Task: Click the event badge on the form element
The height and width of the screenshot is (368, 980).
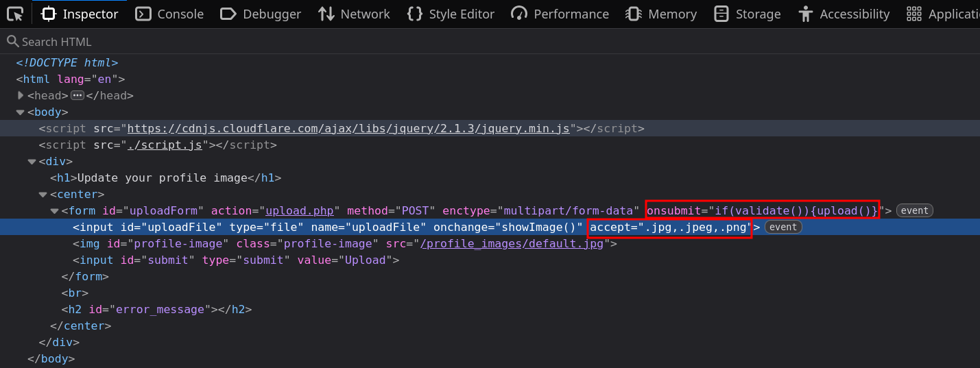Action: 915,211
